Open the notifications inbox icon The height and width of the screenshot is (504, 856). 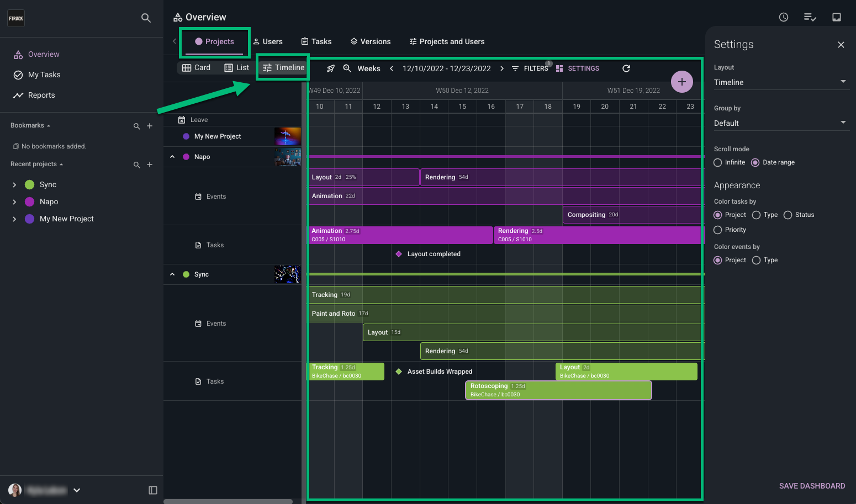pyautogui.click(x=837, y=17)
